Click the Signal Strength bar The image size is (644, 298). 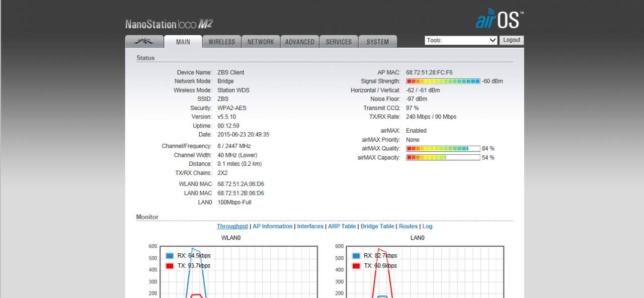pos(443,81)
